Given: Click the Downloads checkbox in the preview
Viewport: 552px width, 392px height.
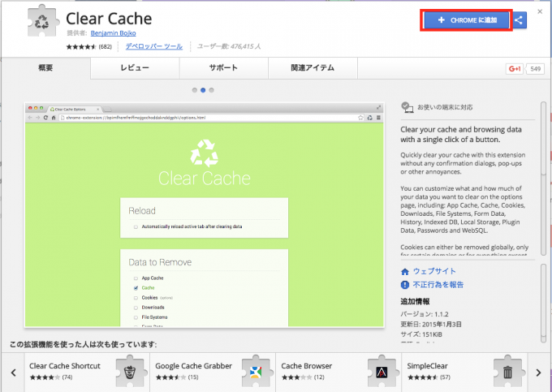Looking at the screenshot, I should coord(136,308).
